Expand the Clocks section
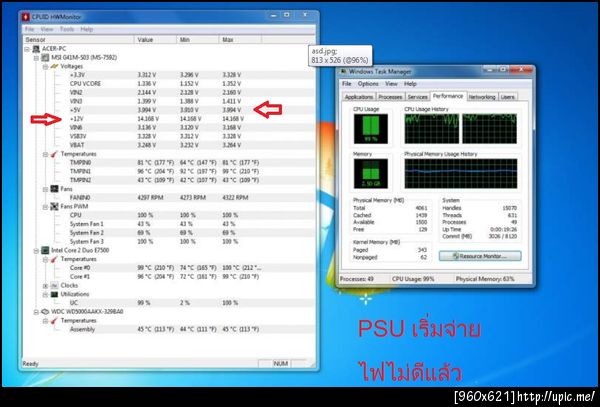Screen dimensions: 600x407 [45, 286]
